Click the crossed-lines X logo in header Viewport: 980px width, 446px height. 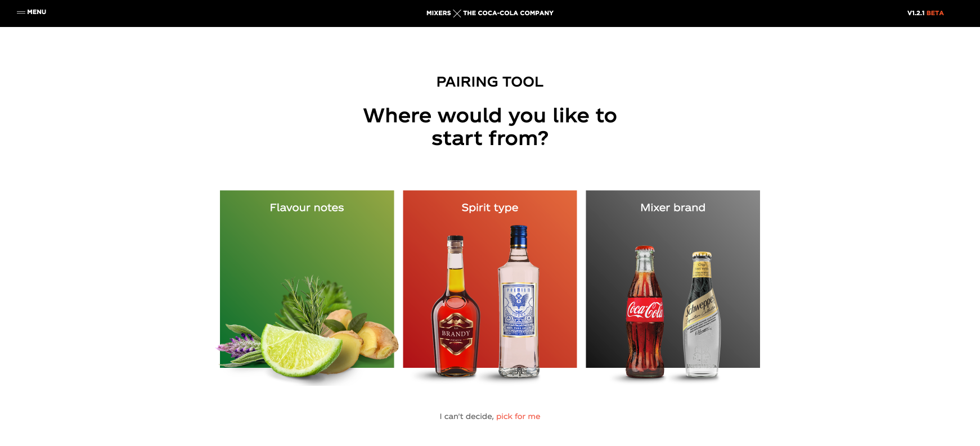coord(457,13)
